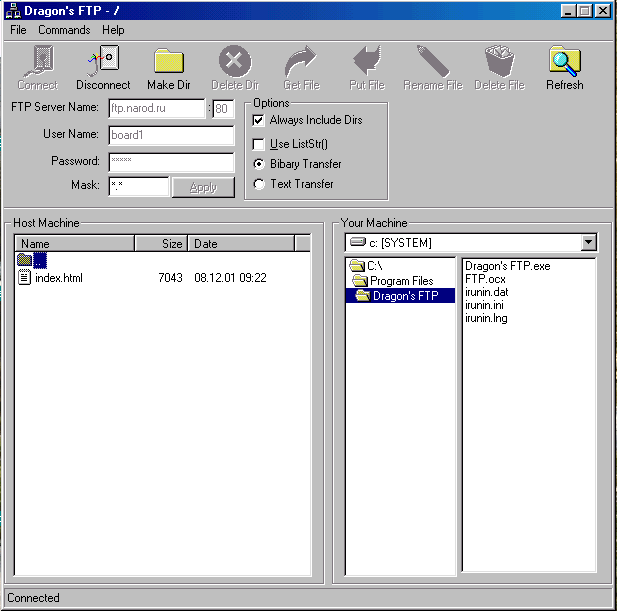Click the Password field

(171, 162)
